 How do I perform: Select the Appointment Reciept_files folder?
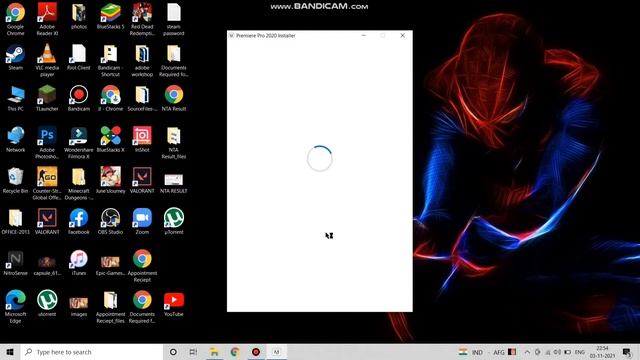click(x=111, y=307)
